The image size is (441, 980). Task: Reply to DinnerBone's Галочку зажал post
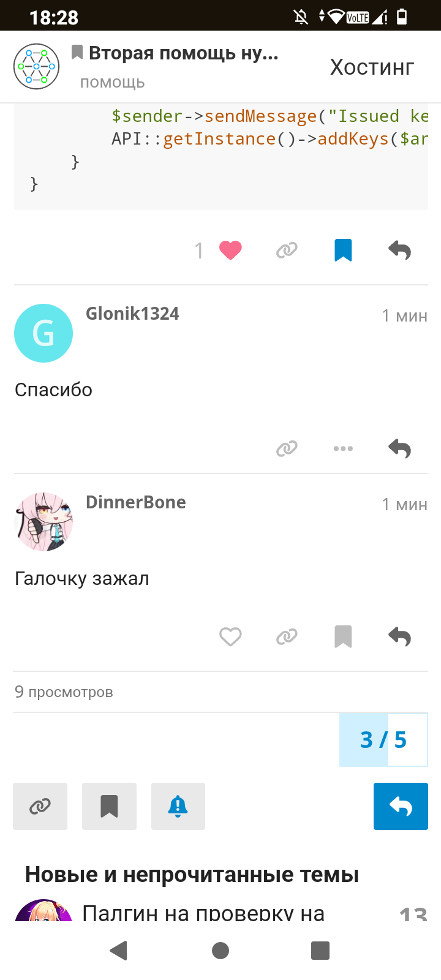(399, 637)
